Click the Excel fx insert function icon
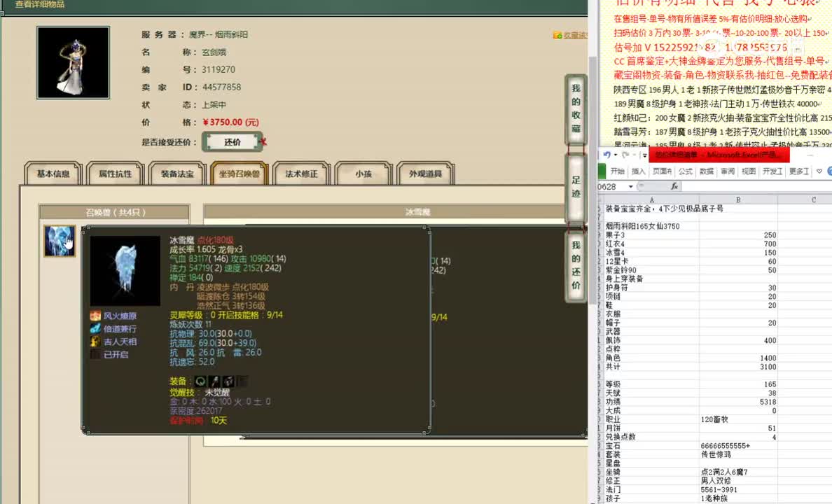The width and height of the screenshot is (832, 504). (674, 186)
